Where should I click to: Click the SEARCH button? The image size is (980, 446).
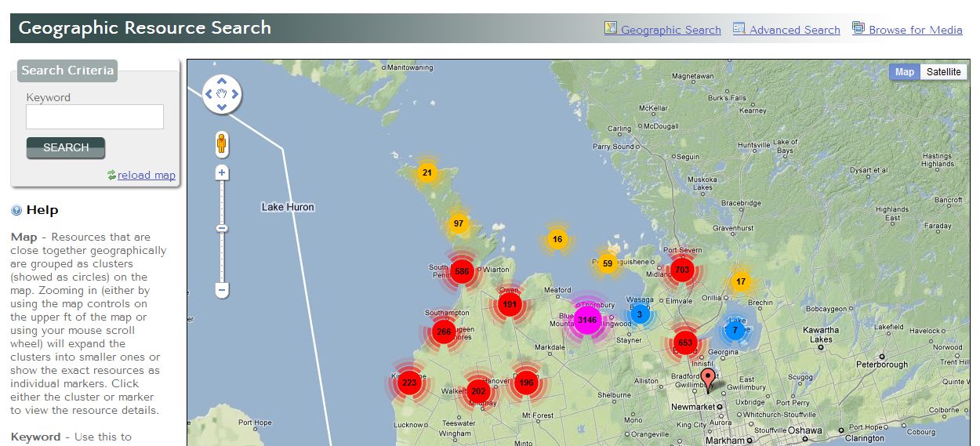pyautogui.click(x=66, y=147)
